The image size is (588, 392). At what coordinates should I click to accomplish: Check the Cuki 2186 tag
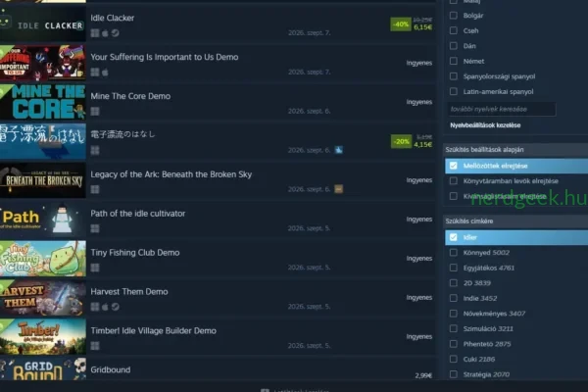coord(454,359)
